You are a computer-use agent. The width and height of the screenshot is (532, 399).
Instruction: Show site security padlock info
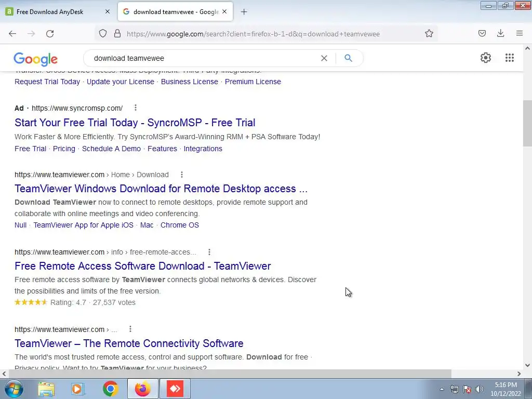coord(117,33)
